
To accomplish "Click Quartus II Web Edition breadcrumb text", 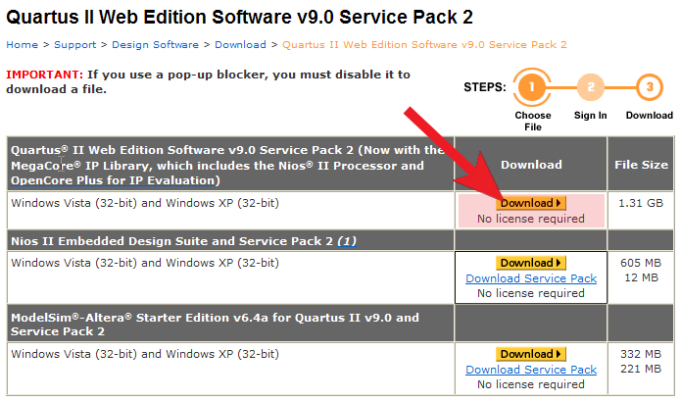I will (x=425, y=45).
